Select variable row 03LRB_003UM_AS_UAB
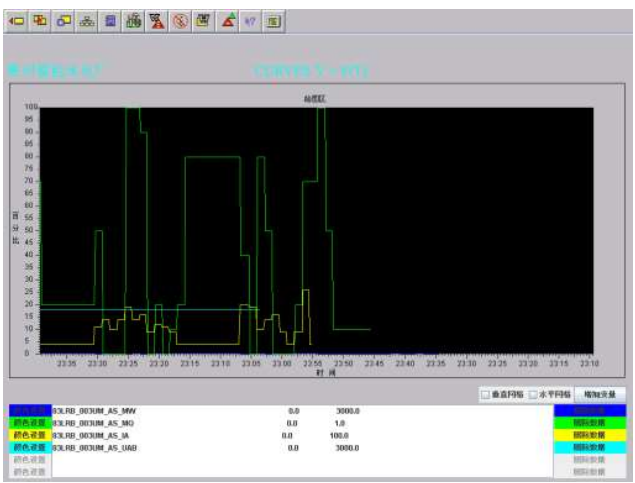The image size is (635, 483). point(302,448)
